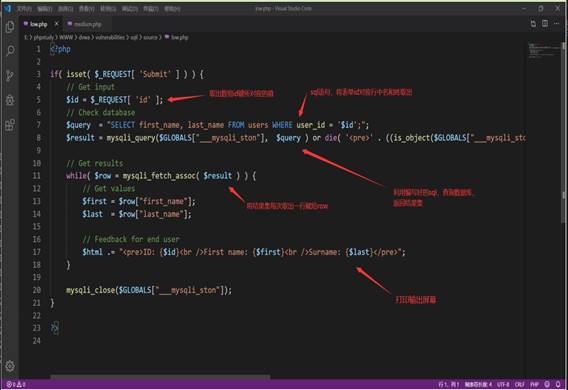Image resolution: width=568 pixels, height=390 pixels.
Task: Open the File (文件) menu
Action: tap(25, 9)
